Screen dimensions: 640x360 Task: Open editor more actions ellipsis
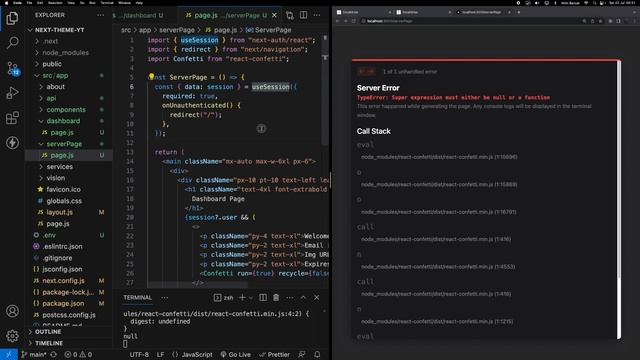[317, 15]
